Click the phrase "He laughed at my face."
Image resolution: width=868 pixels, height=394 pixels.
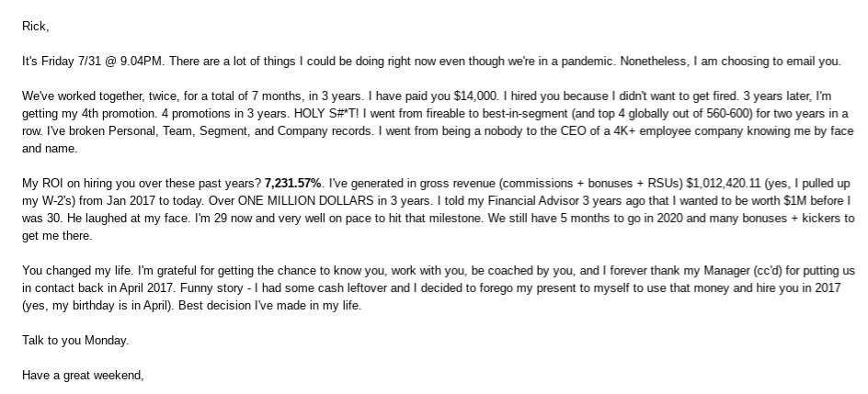pos(129,219)
